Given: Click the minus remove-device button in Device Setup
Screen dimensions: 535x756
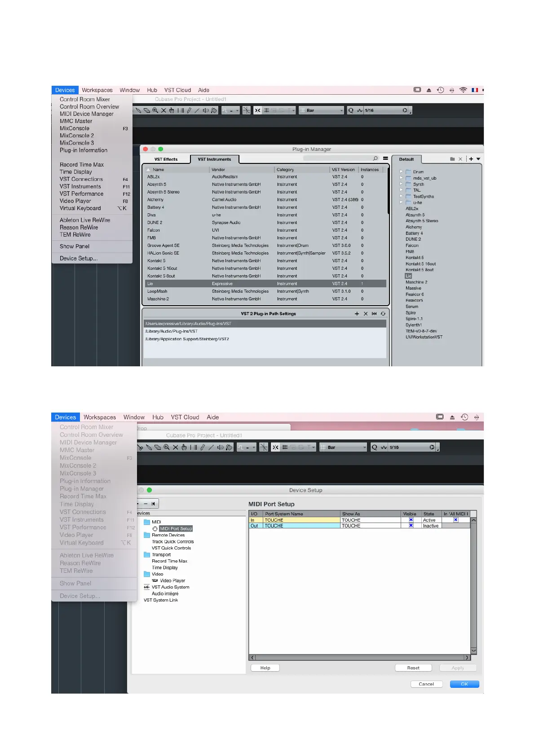Looking at the screenshot, I should tap(146, 504).
